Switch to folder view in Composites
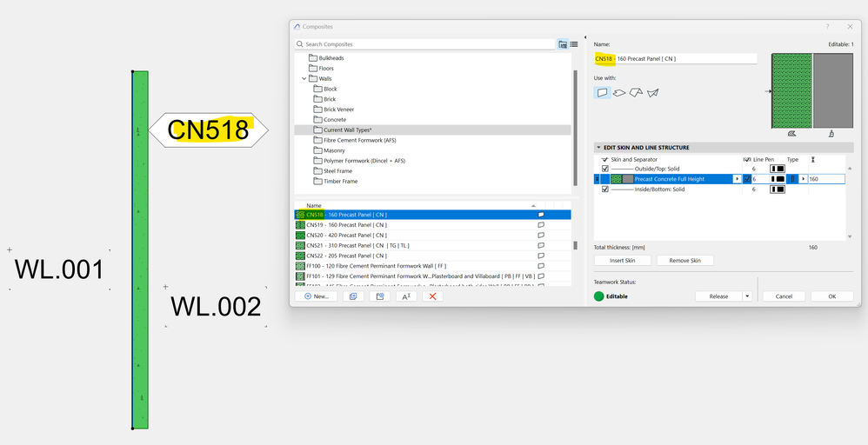 [x=563, y=44]
